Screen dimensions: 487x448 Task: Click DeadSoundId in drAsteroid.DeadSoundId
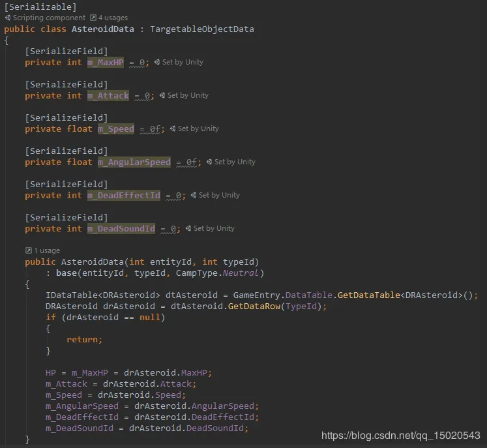[x=215, y=428]
